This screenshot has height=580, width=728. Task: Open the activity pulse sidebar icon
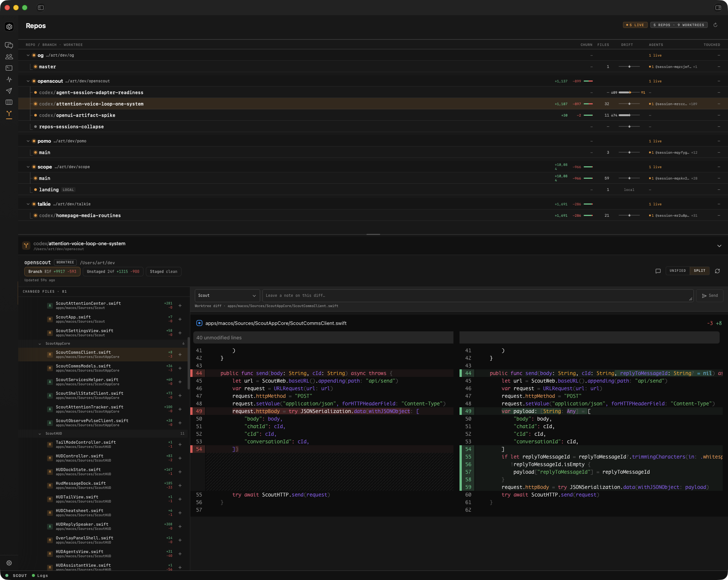coord(9,79)
